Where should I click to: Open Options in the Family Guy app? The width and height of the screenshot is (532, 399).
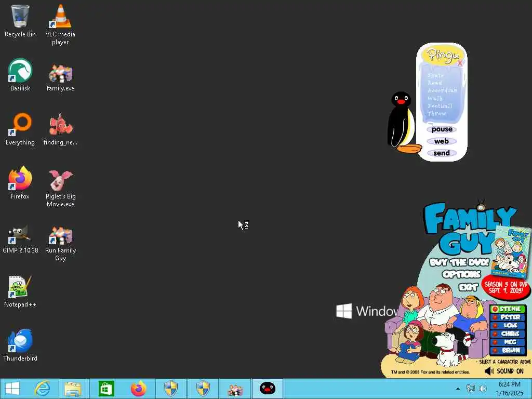(x=461, y=274)
